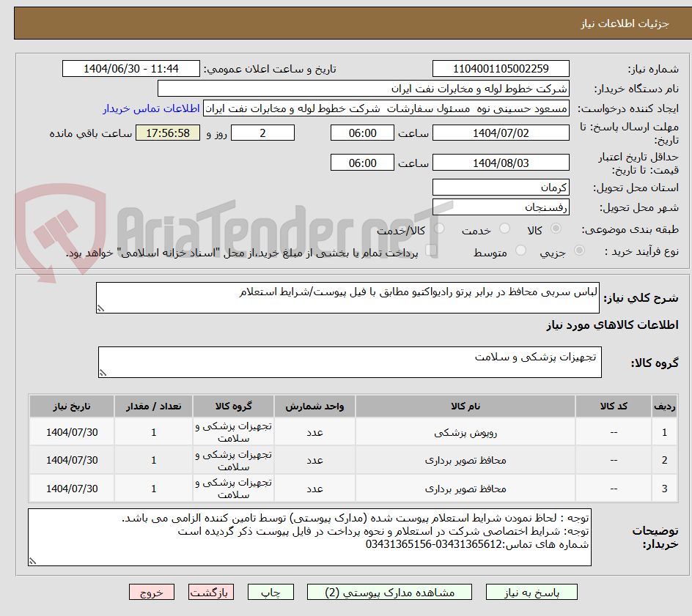
Task: Click the رفسنجان city field
Action: (x=501, y=207)
